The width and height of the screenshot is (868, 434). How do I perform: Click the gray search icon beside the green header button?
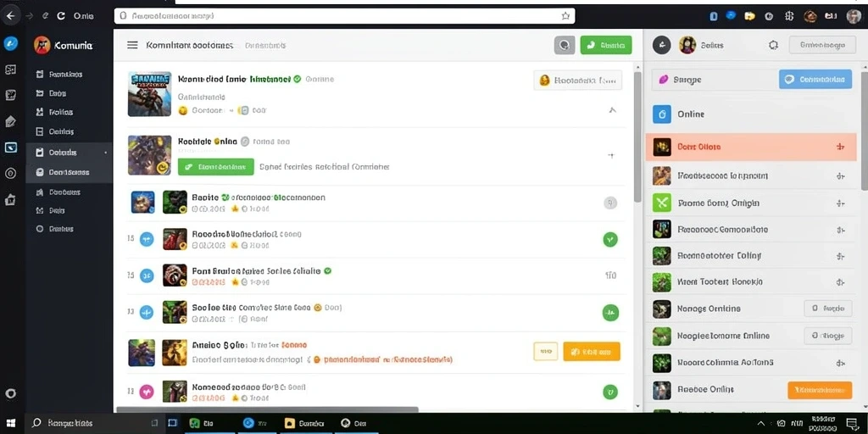tap(565, 45)
